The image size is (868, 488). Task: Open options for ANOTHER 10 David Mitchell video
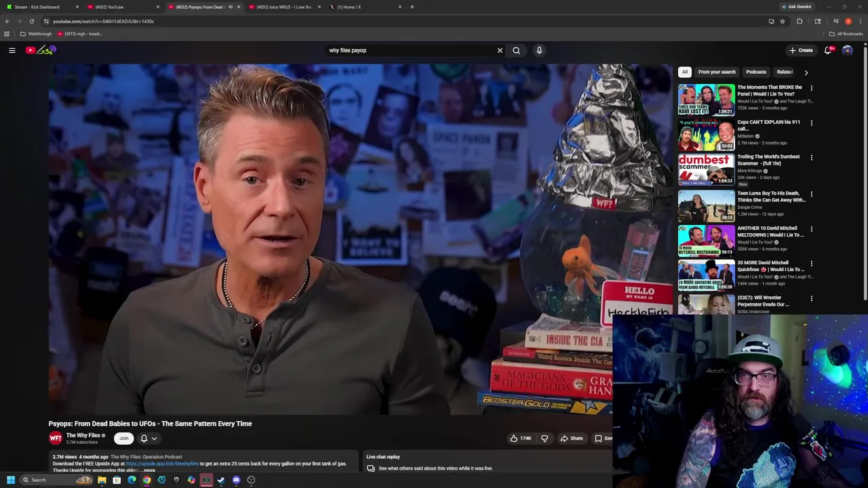pyautogui.click(x=811, y=229)
